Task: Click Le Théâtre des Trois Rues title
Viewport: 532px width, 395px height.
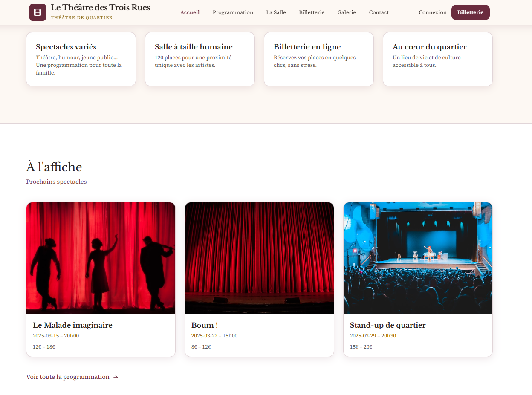Action: tap(100, 8)
